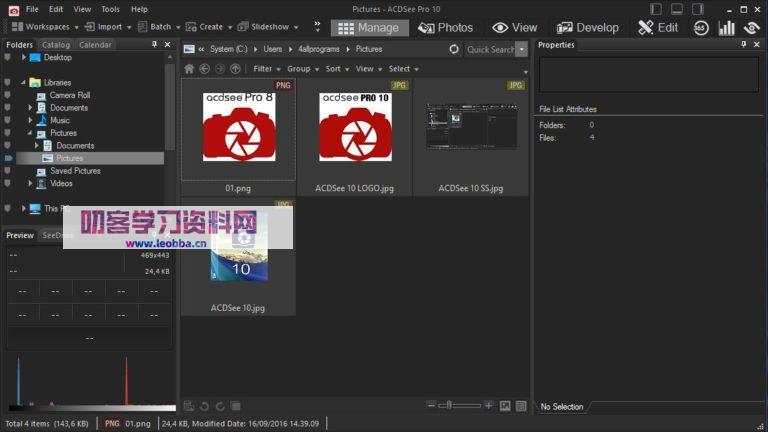Open Edit mode
768x432 pixels.
pyautogui.click(x=658, y=28)
